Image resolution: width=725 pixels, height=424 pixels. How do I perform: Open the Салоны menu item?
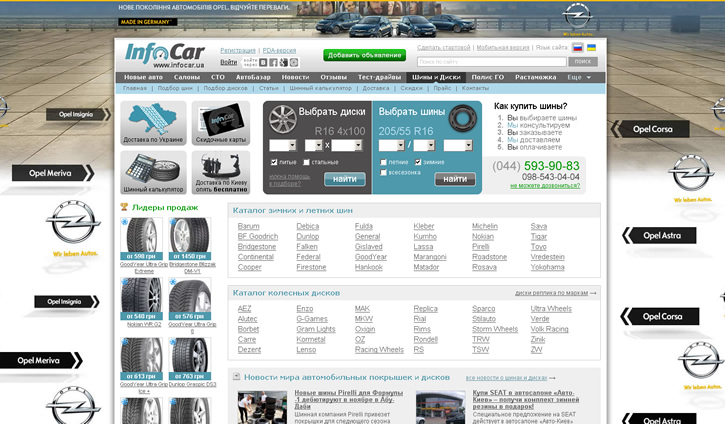pos(187,77)
